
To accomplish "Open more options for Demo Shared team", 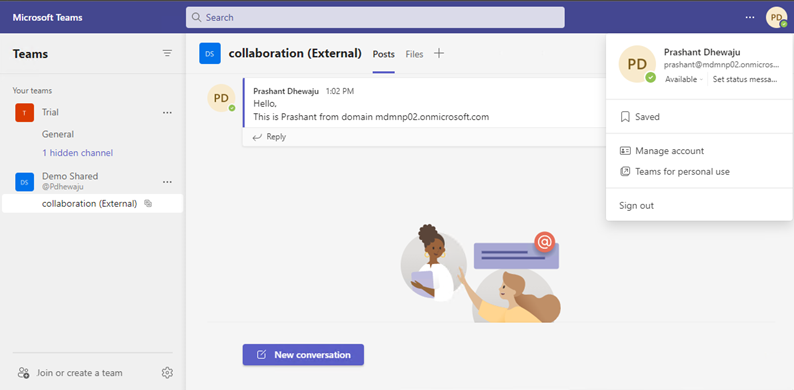I will (167, 181).
